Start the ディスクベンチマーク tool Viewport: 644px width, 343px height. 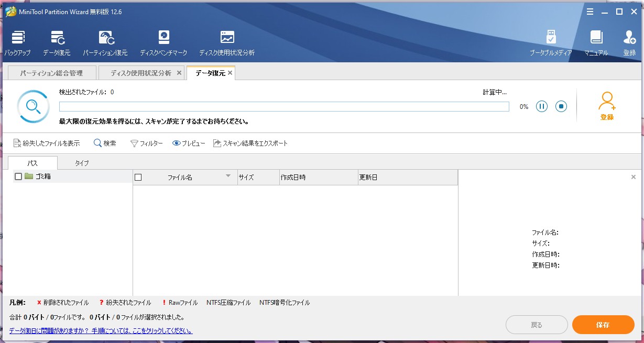click(163, 43)
